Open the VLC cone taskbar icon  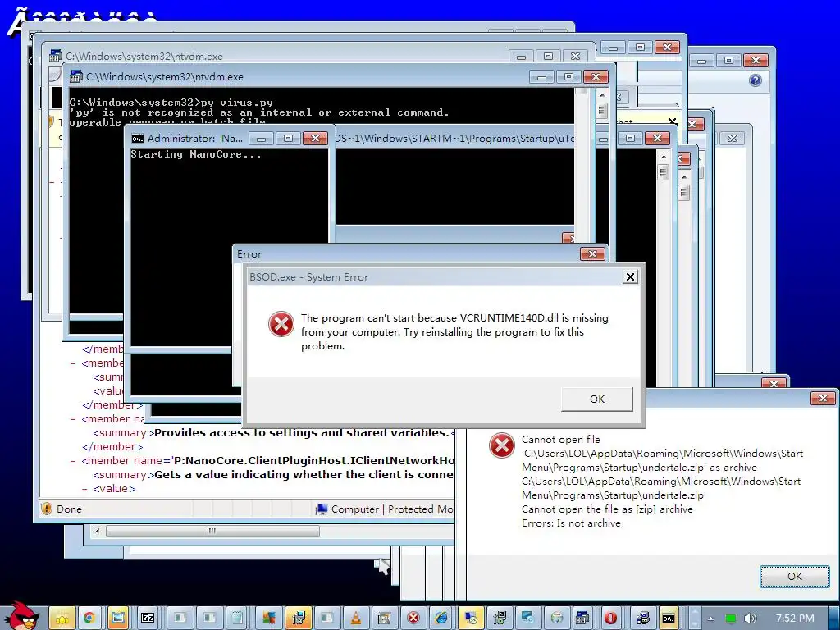(356, 618)
